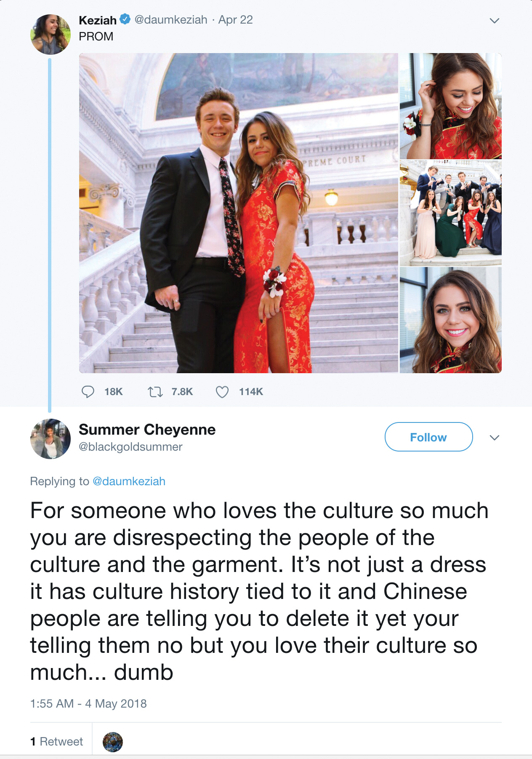Open the large couple prom photo
This screenshot has width=532, height=759.
tap(238, 213)
